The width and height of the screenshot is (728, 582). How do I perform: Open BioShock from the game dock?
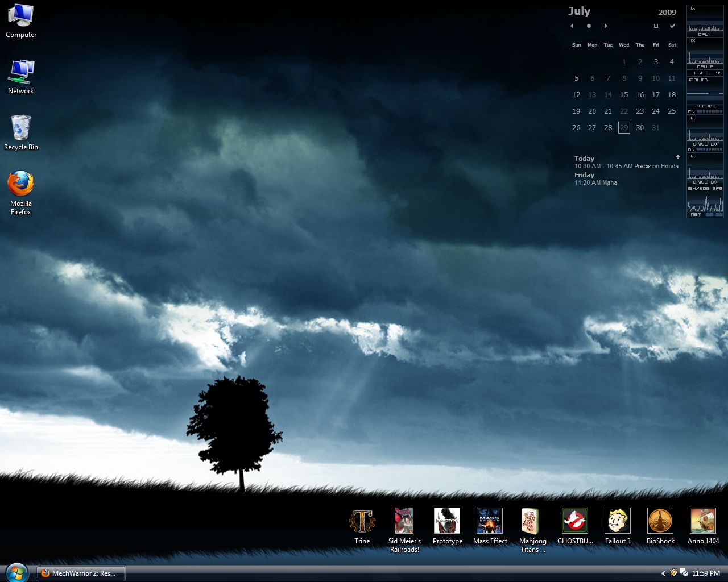tap(660, 521)
